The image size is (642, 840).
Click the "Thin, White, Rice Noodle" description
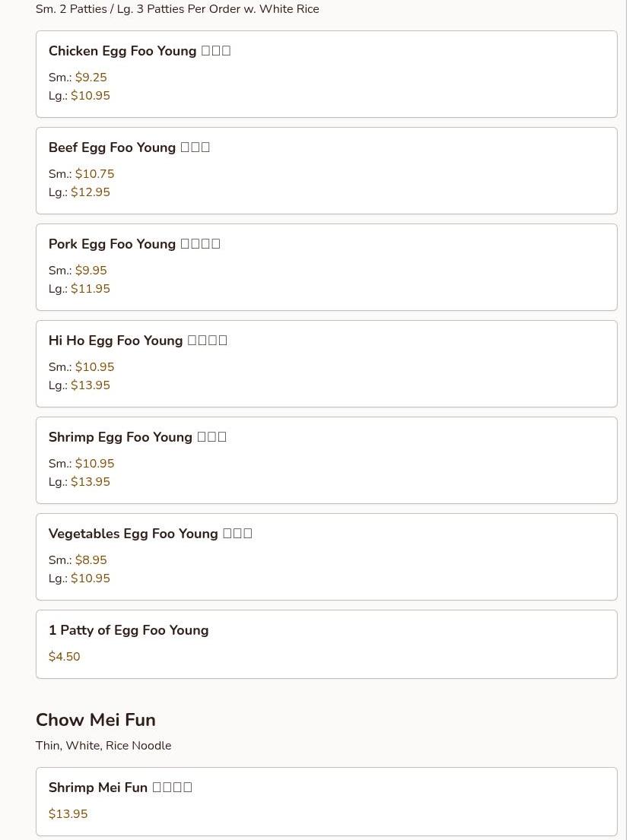point(103,746)
